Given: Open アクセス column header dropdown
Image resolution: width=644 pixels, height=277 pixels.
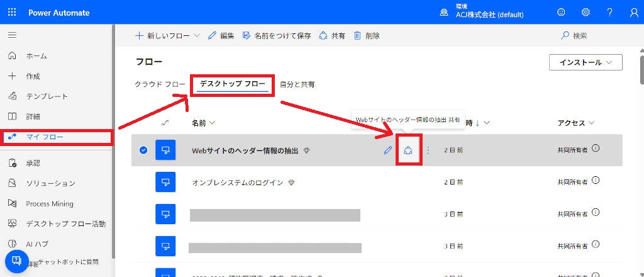Looking at the screenshot, I should (x=576, y=123).
